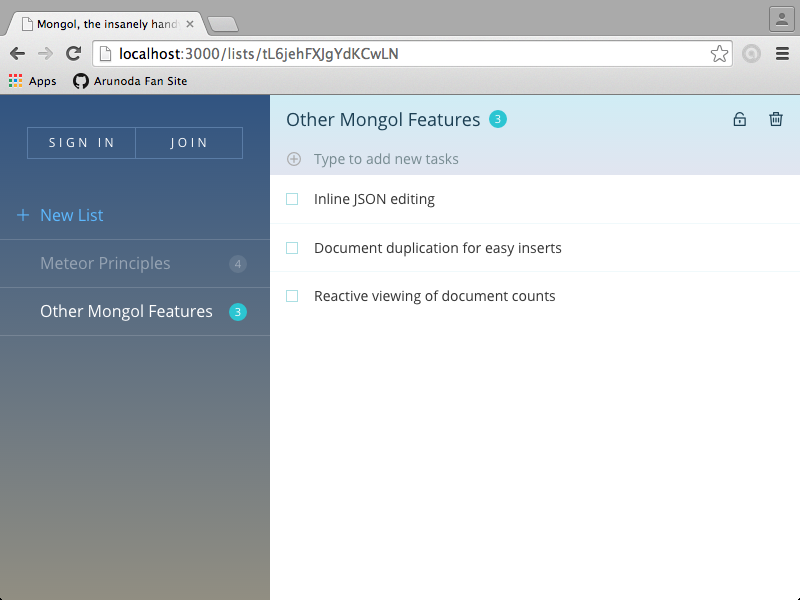The width and height of the screenshot is (800, 600).
Task: Click the Inline JSON editing text
Action: point(374,199)
